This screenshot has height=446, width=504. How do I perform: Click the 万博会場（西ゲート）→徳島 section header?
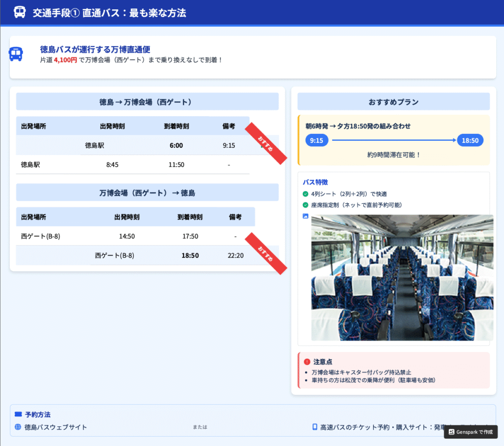[x=147, y=192]
